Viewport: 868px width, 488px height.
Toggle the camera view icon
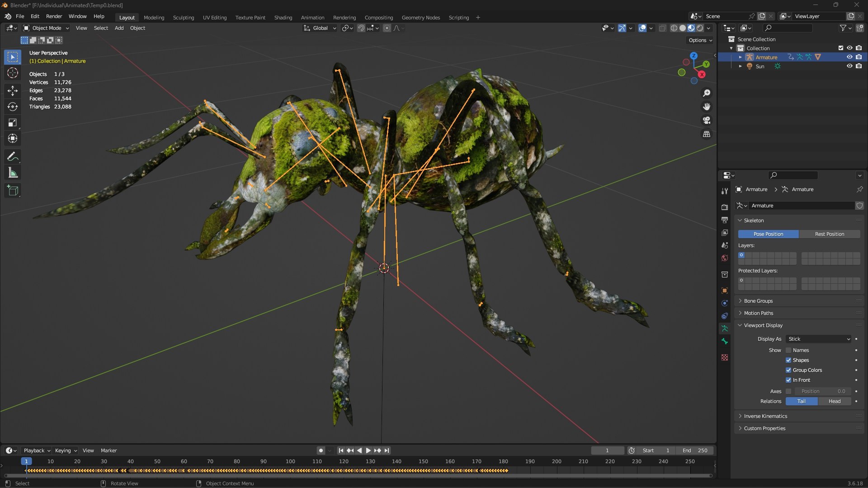(x=707, y=120)
